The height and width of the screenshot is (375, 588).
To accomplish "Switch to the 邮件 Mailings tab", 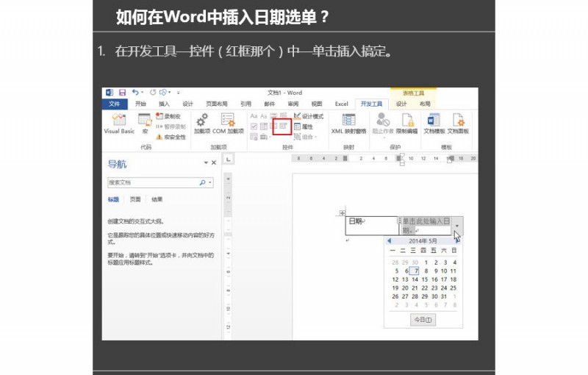I will [269, 104].
